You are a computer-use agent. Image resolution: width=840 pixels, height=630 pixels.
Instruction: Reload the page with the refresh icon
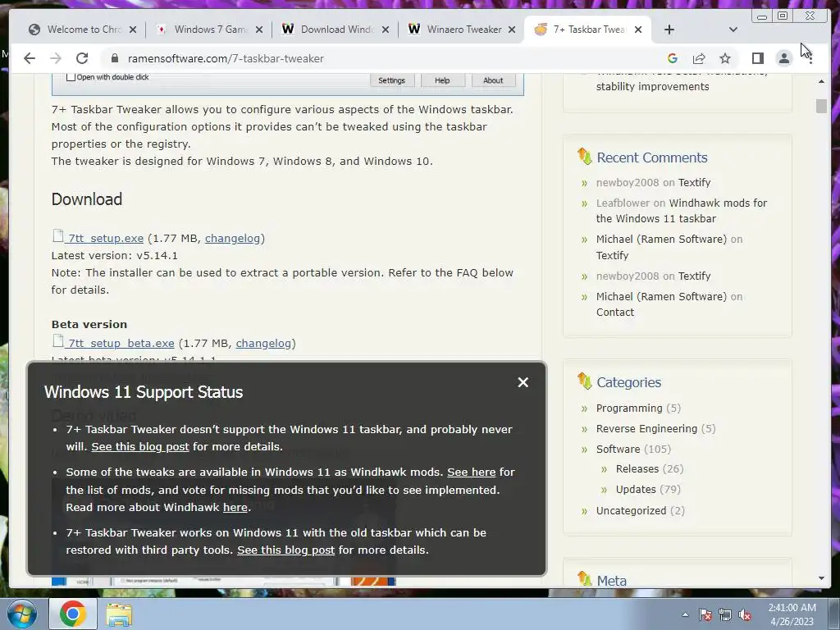[82, 58]
